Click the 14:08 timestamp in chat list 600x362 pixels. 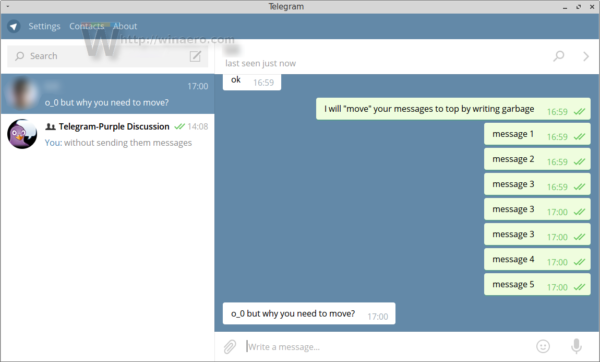pos(198,127)
